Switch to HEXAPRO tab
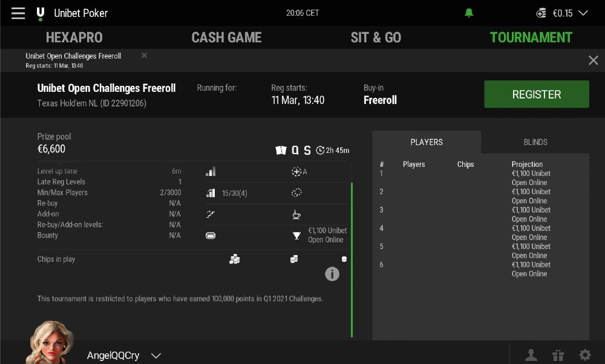605x364 pixels. (x=74, y=37)
